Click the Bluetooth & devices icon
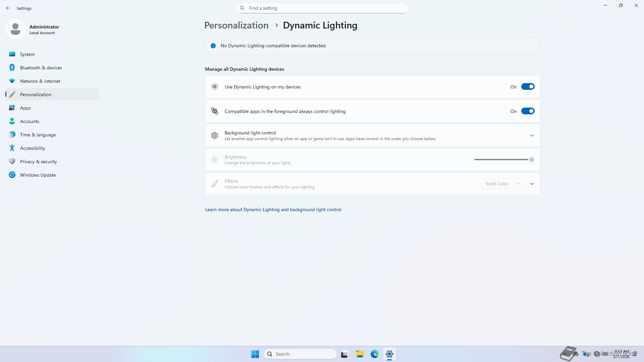The image size is (644, 362). [x=12, y=68]
